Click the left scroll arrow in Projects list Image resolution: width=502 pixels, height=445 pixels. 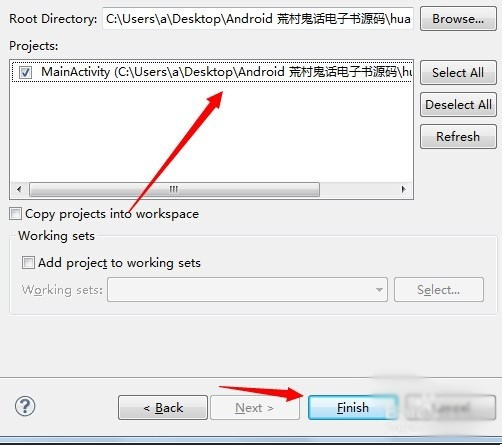pos(19,189)
